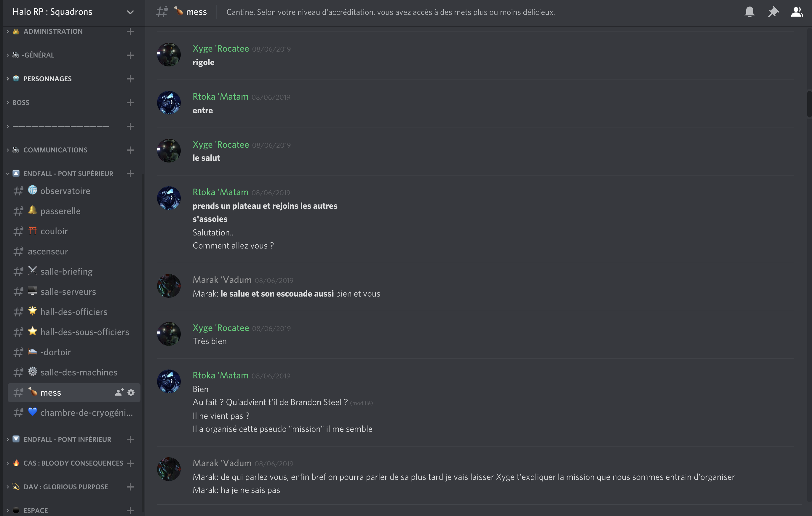Screen dimensions: 812x516
Task: Add channel to ADMINISTRATION category
Action: click(x=130, y=31)
